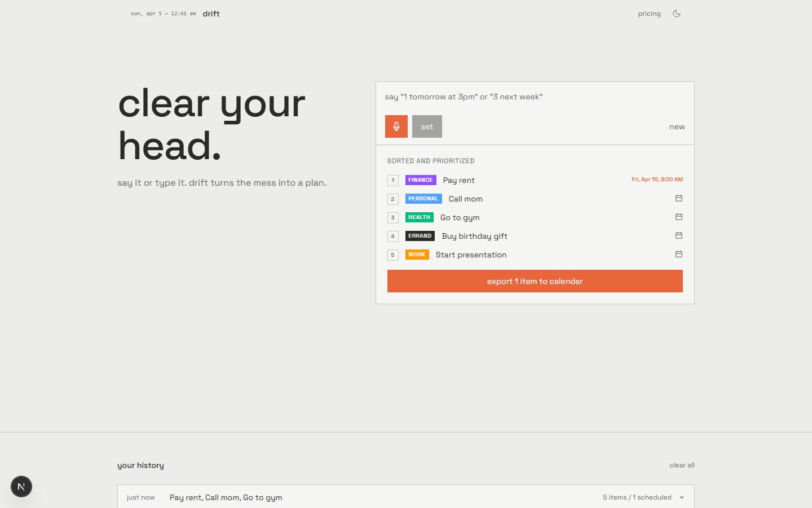The height and width of the screenshot is (508, 812).
Task: Open the Pay rent, Call mom history row
Action: point(226,497)
